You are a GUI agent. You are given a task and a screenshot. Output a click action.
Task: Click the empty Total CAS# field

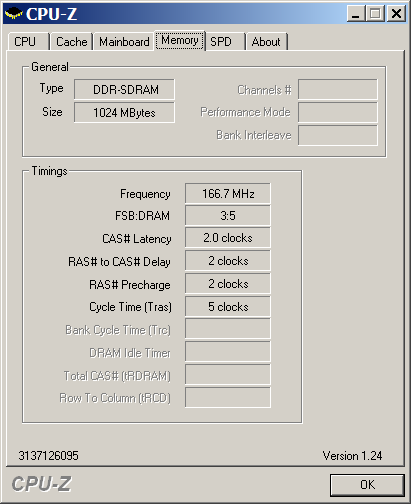point(228,375)
